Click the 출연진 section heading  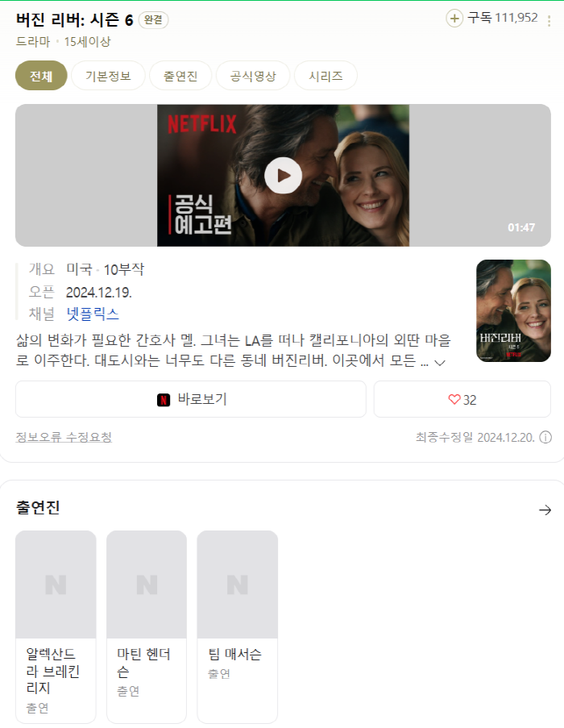(x=38, y=508)
